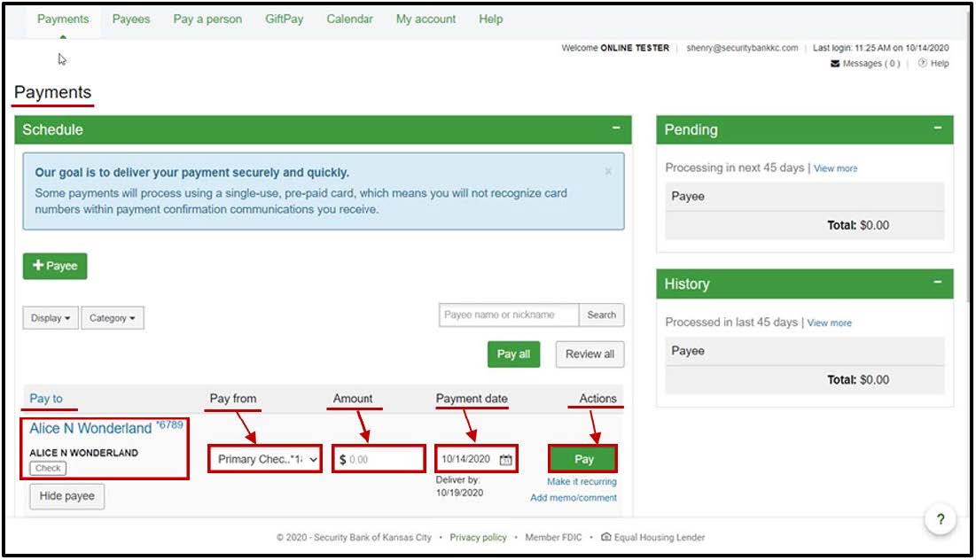Collapse the History panel
The width and height of the screenshot is (976, 560).
point(938,284)
